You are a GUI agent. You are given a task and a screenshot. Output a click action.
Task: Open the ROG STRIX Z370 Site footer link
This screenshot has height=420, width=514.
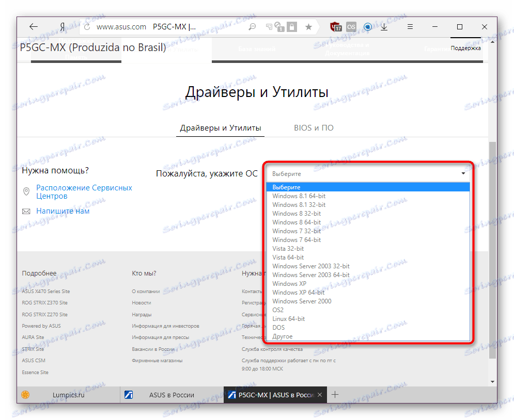click(x=44, y=303)
